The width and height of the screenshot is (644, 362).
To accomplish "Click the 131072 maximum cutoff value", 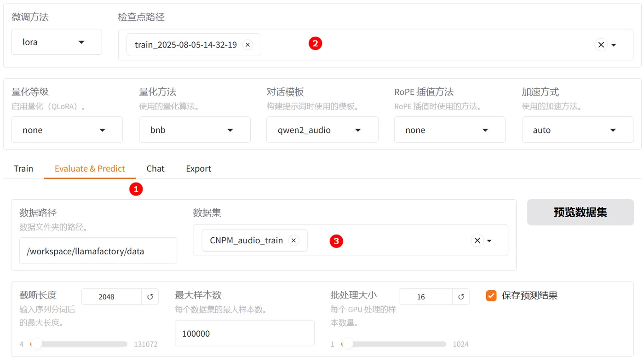I will tap(145, 344).
